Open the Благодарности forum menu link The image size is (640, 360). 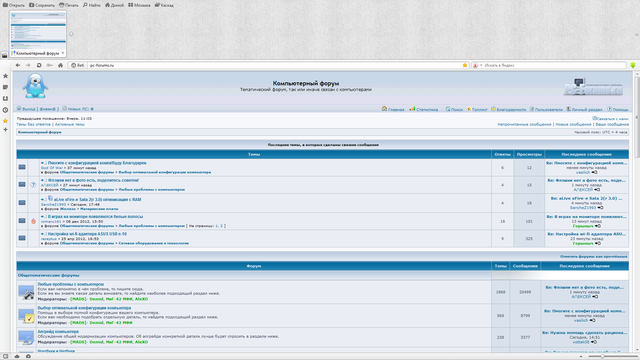coord(508,109)
